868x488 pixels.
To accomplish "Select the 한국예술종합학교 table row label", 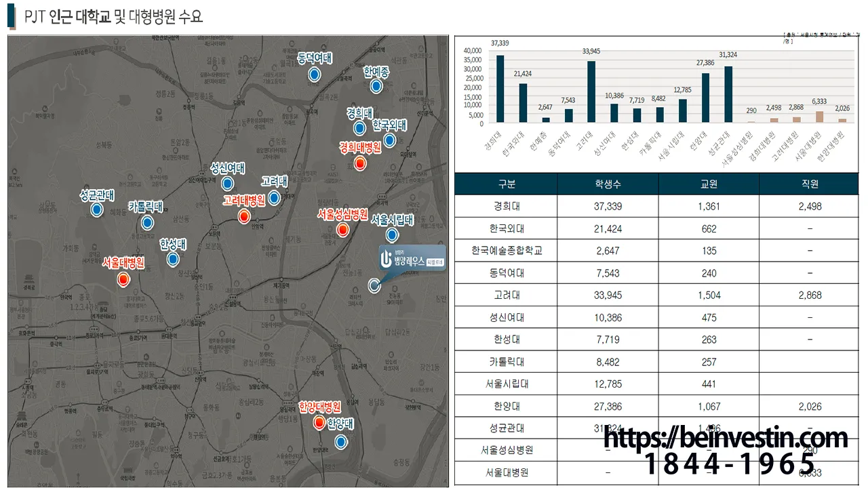I will tap(507, 251).
